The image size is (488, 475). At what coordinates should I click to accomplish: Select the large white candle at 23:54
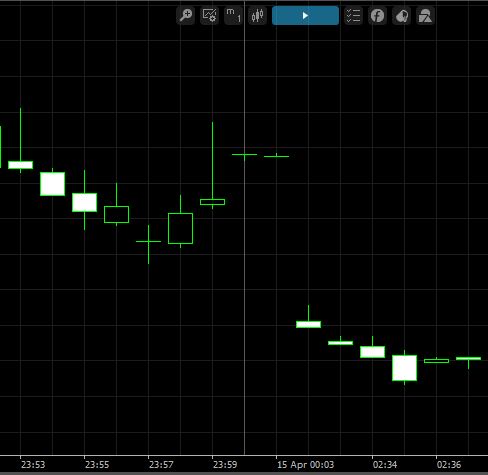tap(52, 184)
